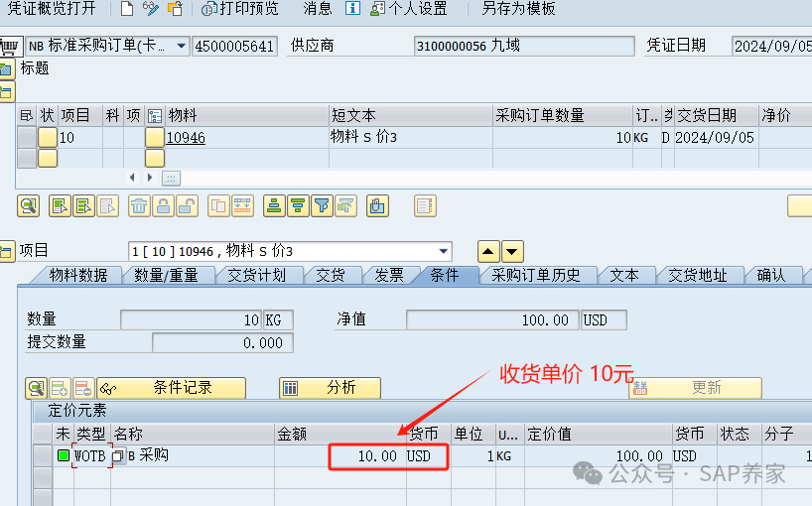Switch to the 数量/重量 tab
Viewport: 812px width, 506px height.
pyautogui.click(x=166, y=275)
